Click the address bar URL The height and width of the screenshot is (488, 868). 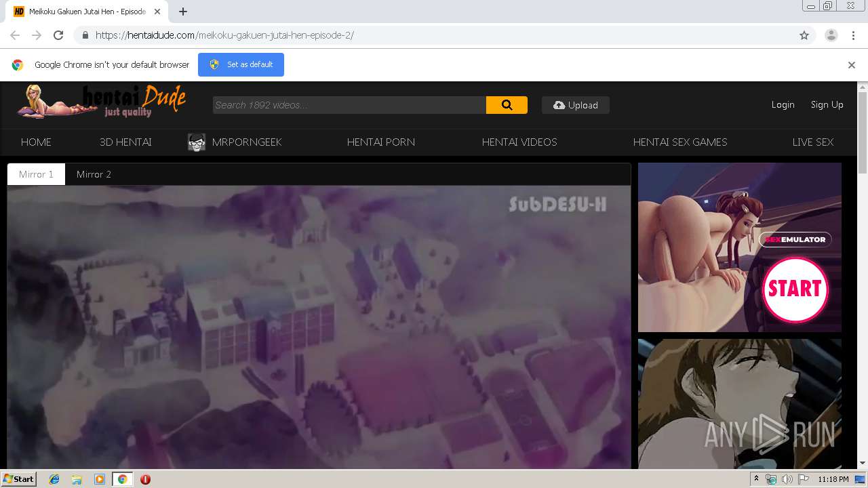(x=224, y=35)
